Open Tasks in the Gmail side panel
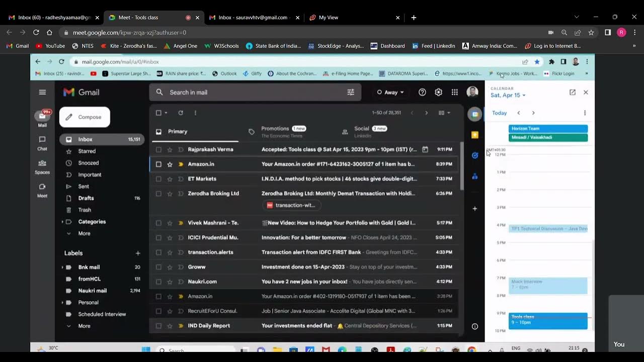Screen dimensions: 644x362 (x=474, y=155)
